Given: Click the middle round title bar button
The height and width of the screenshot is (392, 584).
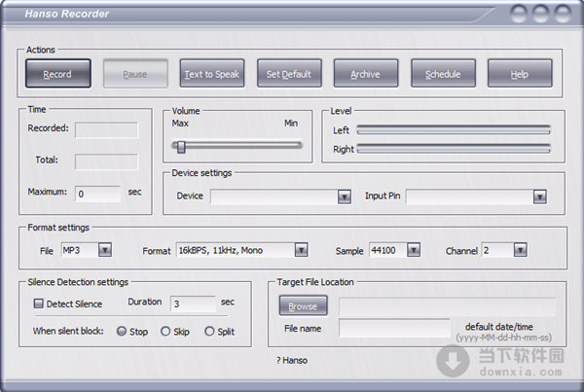Looking at the screenshot, I should tap(540, 14).
